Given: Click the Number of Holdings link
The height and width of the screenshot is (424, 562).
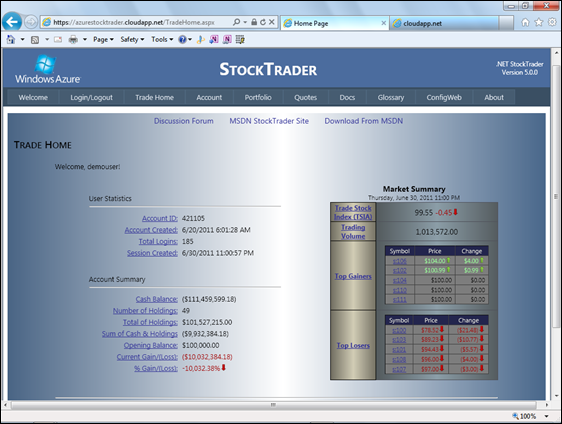Looking at the screenshot, I should (x=145, y=311).
